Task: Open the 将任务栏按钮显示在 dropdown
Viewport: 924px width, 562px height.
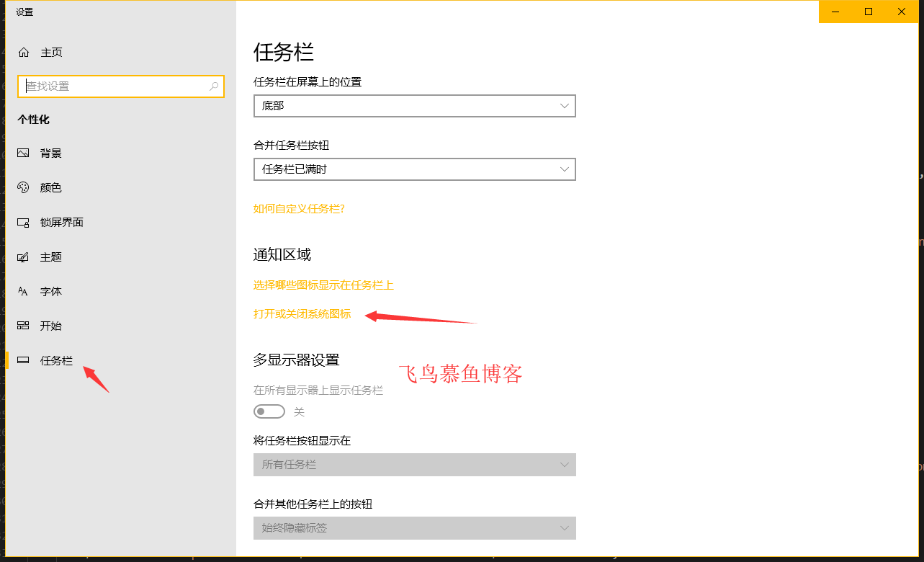Action: click(x=414, y=465)
